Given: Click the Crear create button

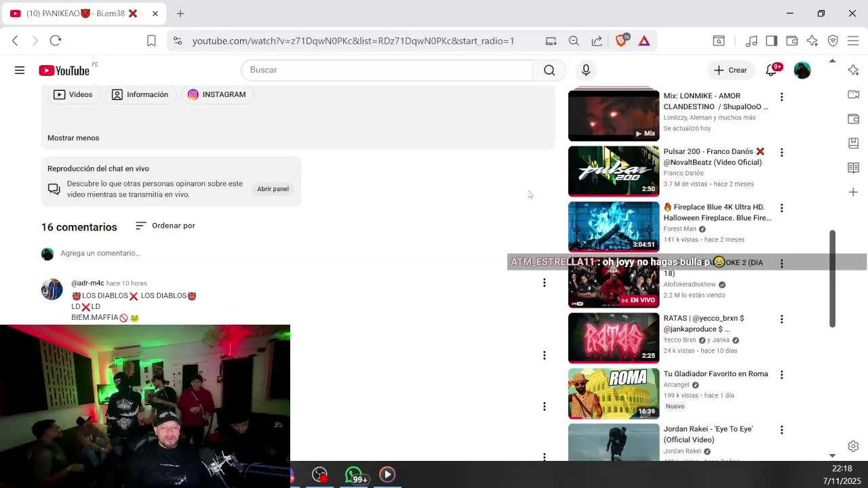Looking at the screenshot, I should [730, 70].
